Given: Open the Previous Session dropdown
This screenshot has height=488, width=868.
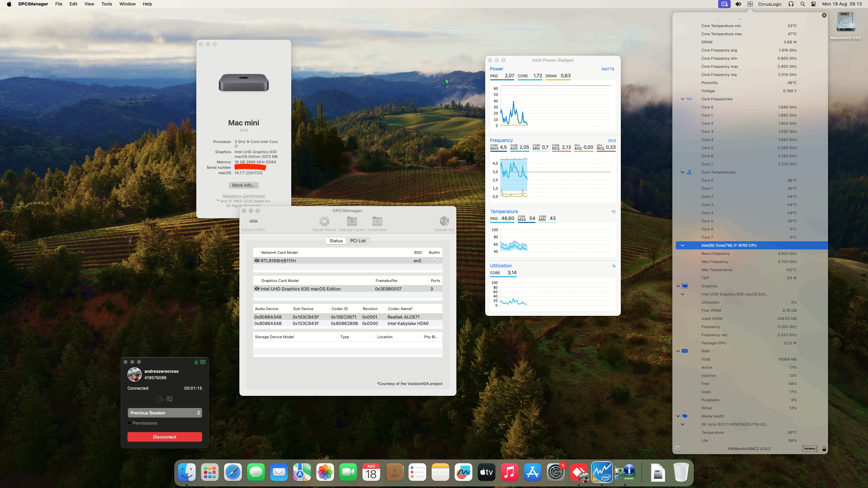Looking at the screenshot, I should 165,413.
